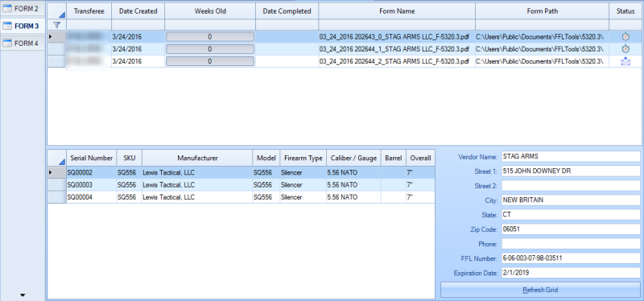Click the empty Street 2 field
Image resolution: width=644 pixels, height=301 pixels.
tap(571, 186)
